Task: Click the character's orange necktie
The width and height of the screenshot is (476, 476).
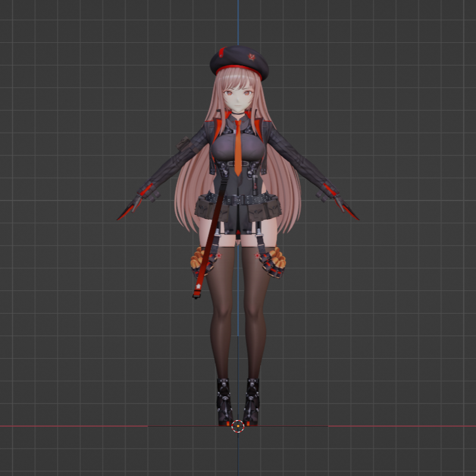Action: (x=238, y=148)
